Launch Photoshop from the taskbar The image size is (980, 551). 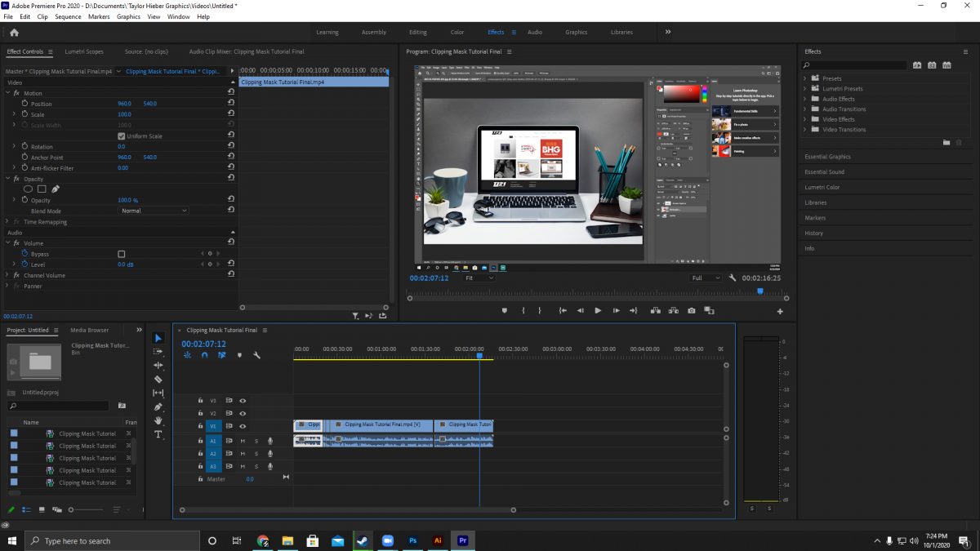[412, 540]
